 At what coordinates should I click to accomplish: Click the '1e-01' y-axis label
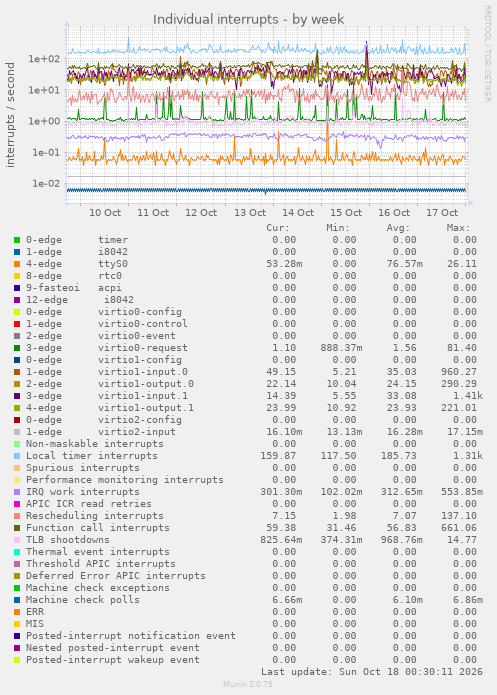(45, 153)
